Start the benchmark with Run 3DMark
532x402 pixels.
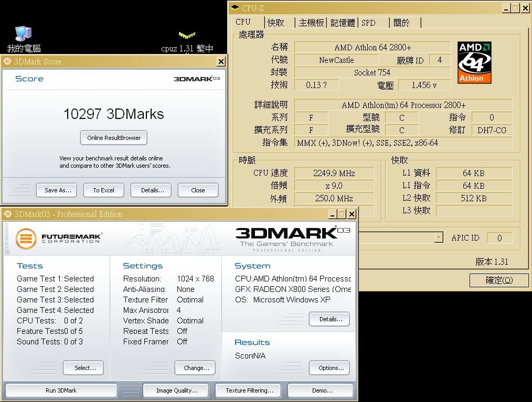[61, 390]
